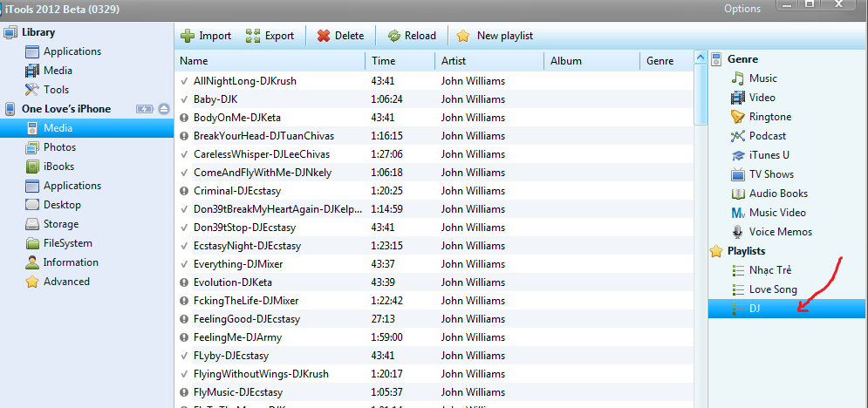Open the FileSystem folder icon
Image resolution: width=868 pixels, height=408 pixels.
tap(32, 243)
